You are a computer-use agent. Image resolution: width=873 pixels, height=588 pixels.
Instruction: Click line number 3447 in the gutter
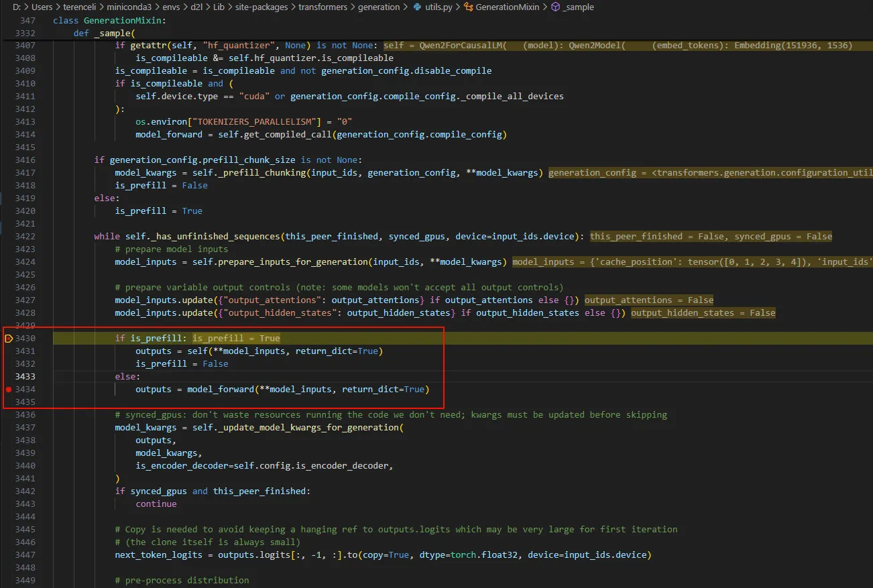pos(25,555)
